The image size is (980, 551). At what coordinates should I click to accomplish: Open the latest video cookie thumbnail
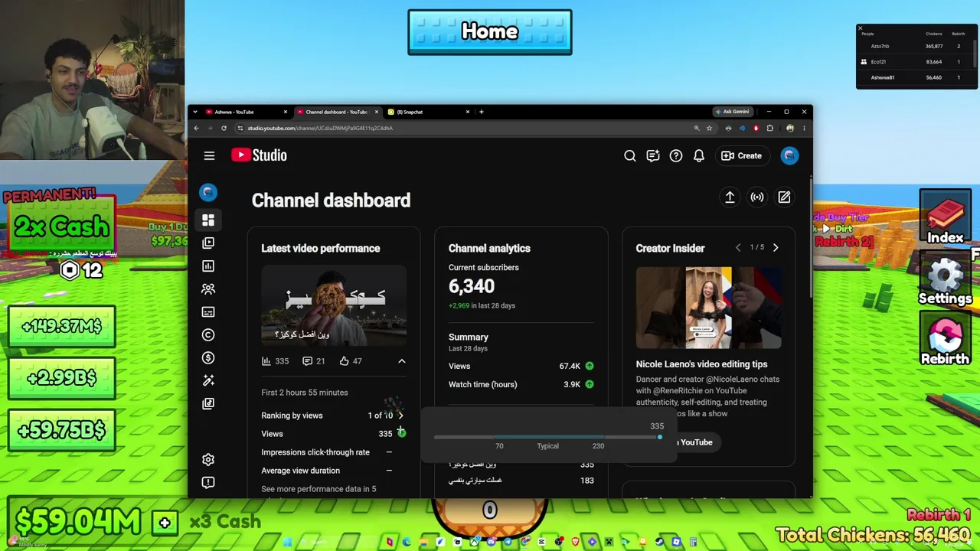click(x=334, y=307)
